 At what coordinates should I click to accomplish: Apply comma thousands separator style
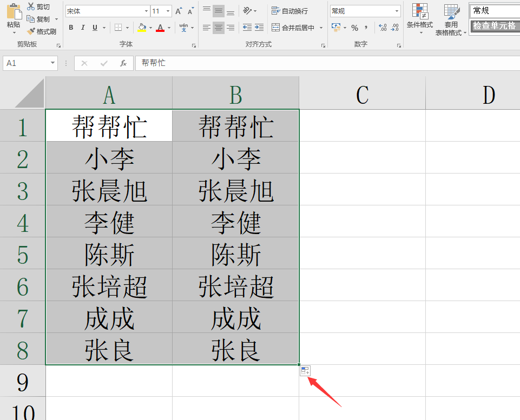pyautogui.click(x=366, y=28)
